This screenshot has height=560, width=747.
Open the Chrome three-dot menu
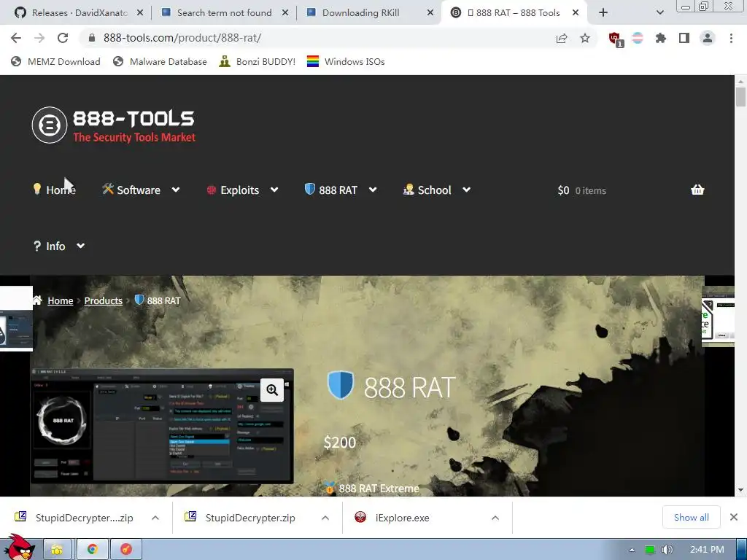(x=731, y=38)
